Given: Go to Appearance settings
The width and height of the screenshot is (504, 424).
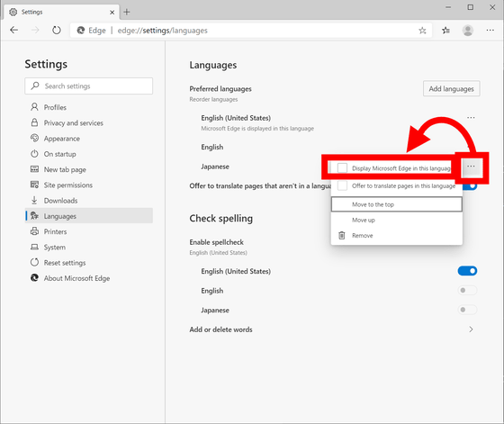Looking at the screenshot, I should pyautogui.click(x=89, y=139).
